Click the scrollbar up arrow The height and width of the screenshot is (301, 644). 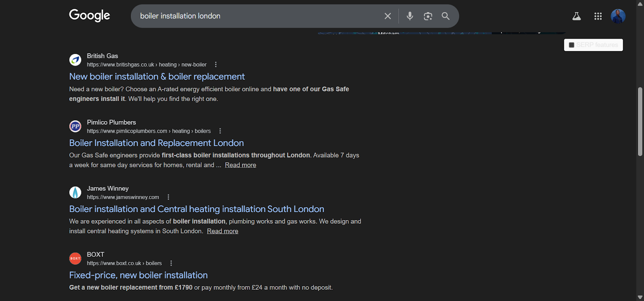[640, 4]
